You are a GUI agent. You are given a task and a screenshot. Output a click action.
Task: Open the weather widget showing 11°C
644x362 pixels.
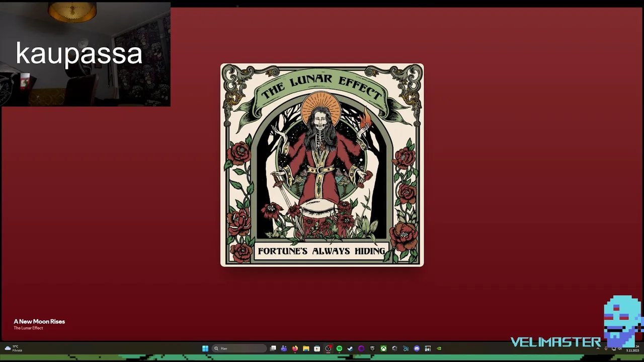[14, 348]
